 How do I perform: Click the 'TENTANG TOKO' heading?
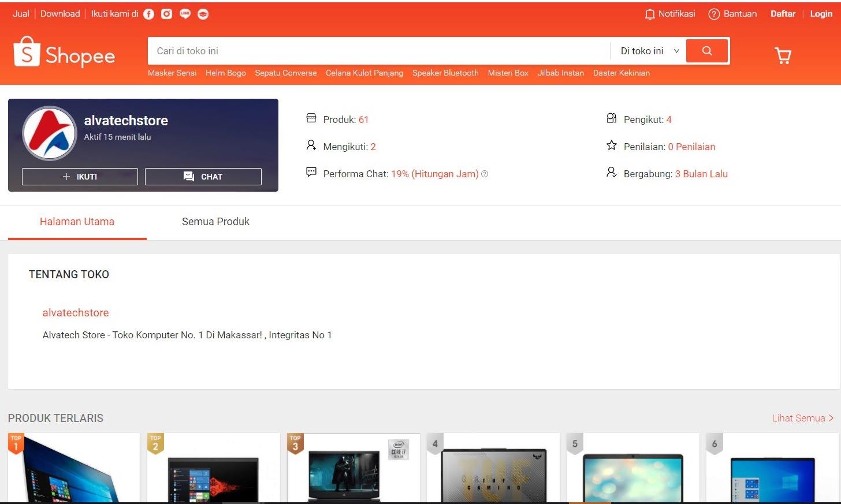[x=69, y=274]
